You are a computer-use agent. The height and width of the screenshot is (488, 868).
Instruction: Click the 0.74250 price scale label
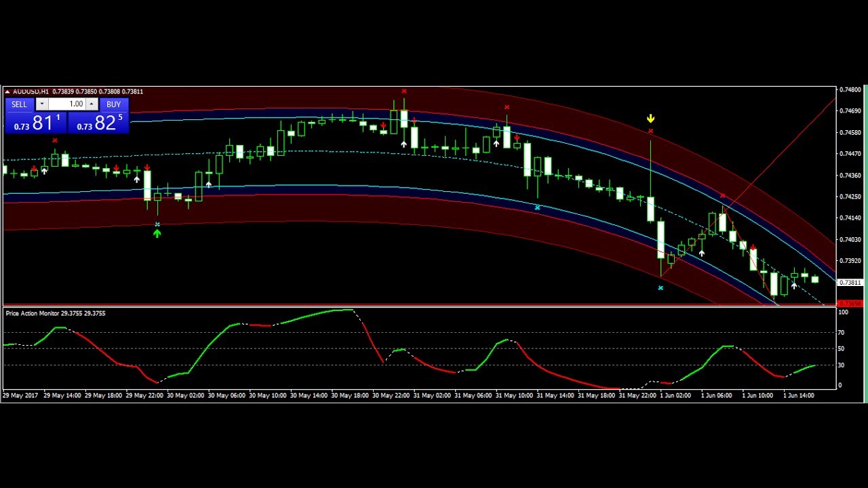(x=851, y=197)
